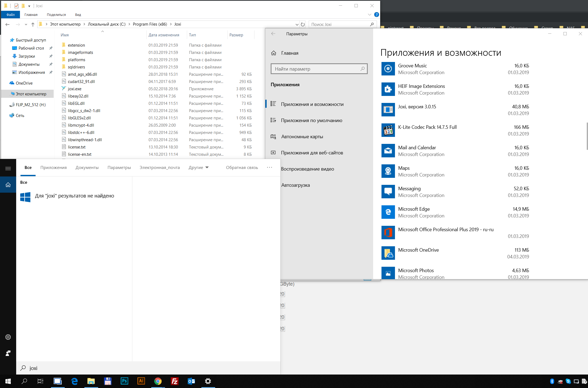588x388 pixels.
Task: Open Google Chrome from the taskbar
Action: (158, 381)
